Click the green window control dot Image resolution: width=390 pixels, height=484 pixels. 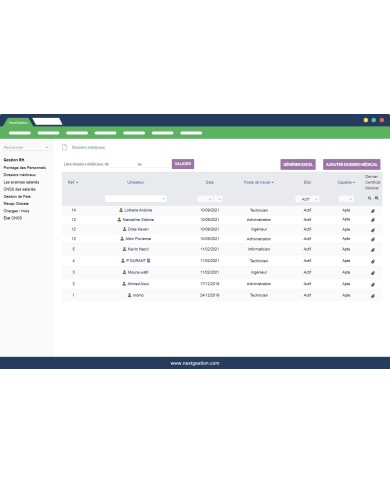[374, 120]
